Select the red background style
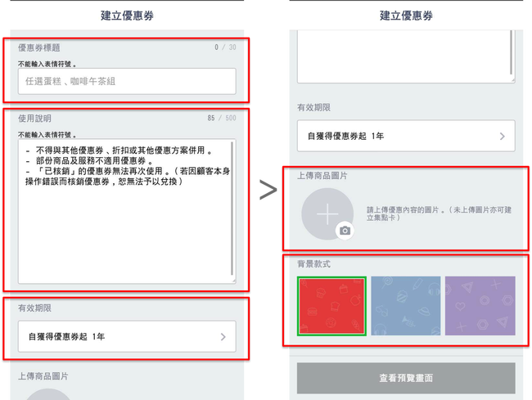532x400 pixels. [331, 306]
